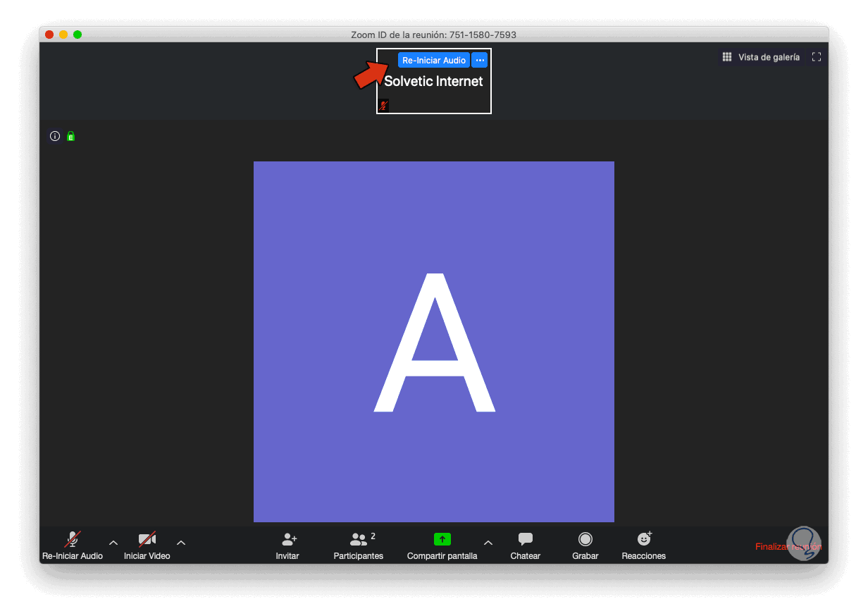This screenshot has width=868, height=616.
Task: Minimize the Zoom window with yellow button
Action: pyautogui.click(x=63, y=35)
